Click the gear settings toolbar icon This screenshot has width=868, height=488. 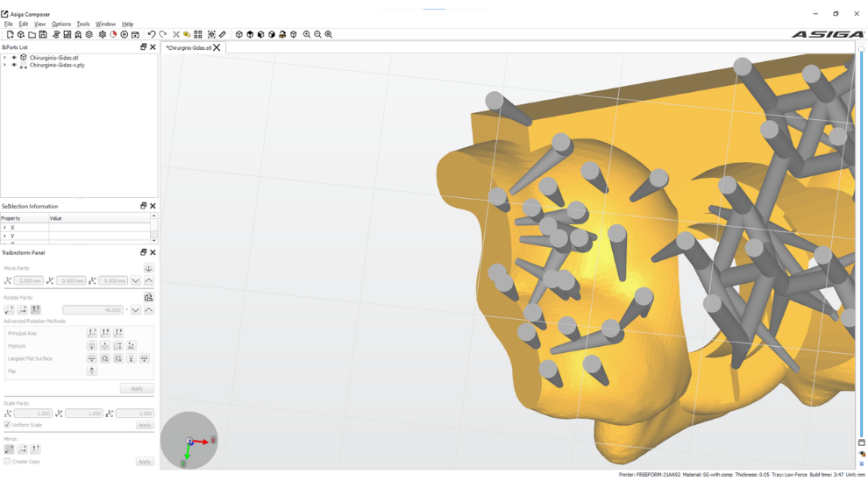point(103,34)
